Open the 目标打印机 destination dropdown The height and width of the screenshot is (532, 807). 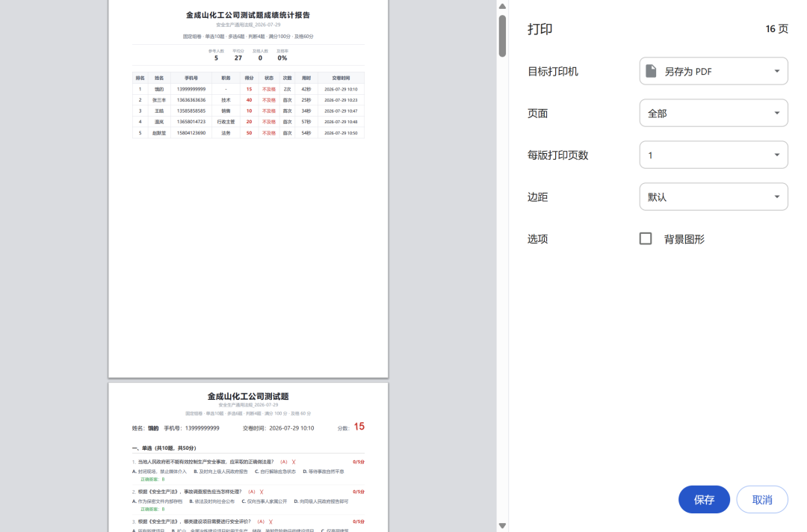(714, 71)
